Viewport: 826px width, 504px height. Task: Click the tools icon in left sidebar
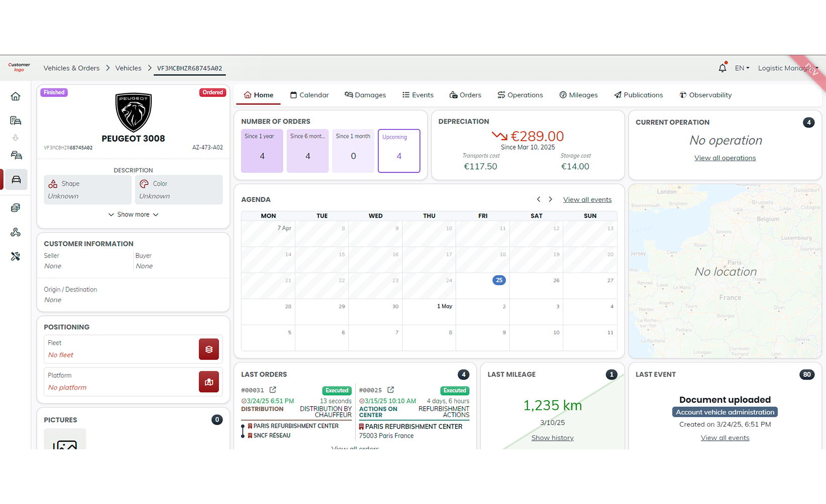16,257
